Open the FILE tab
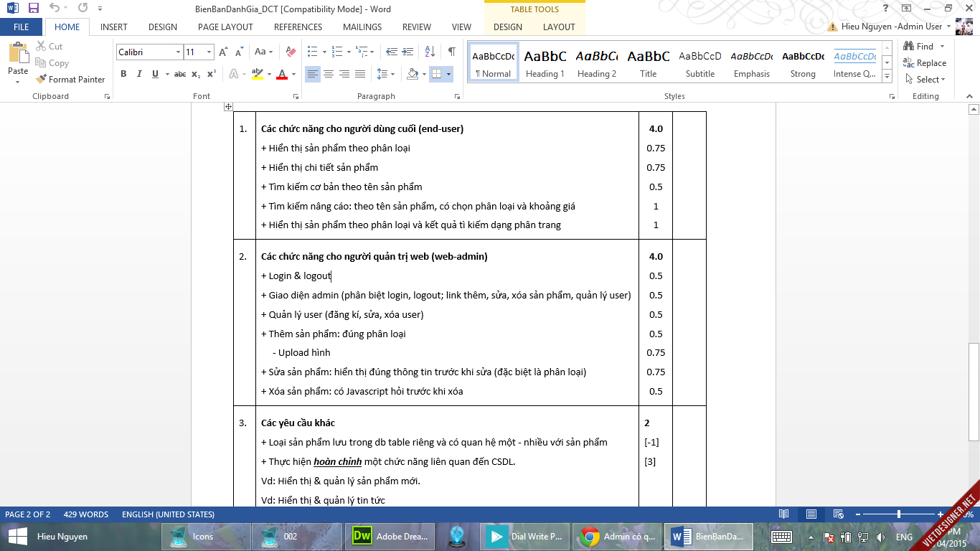 [x=22, y=27]
